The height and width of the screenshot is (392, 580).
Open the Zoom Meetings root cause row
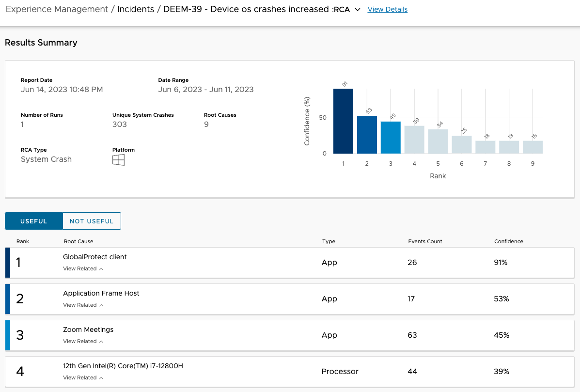[x=88, y=329]
